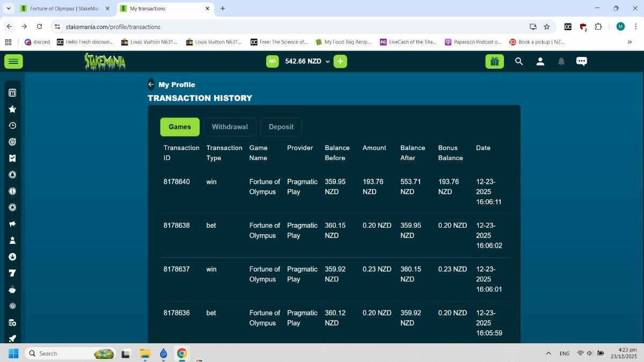Open search with the magnifier icon
The height and width of the screenshot is (362, 644).
(519, 62)
